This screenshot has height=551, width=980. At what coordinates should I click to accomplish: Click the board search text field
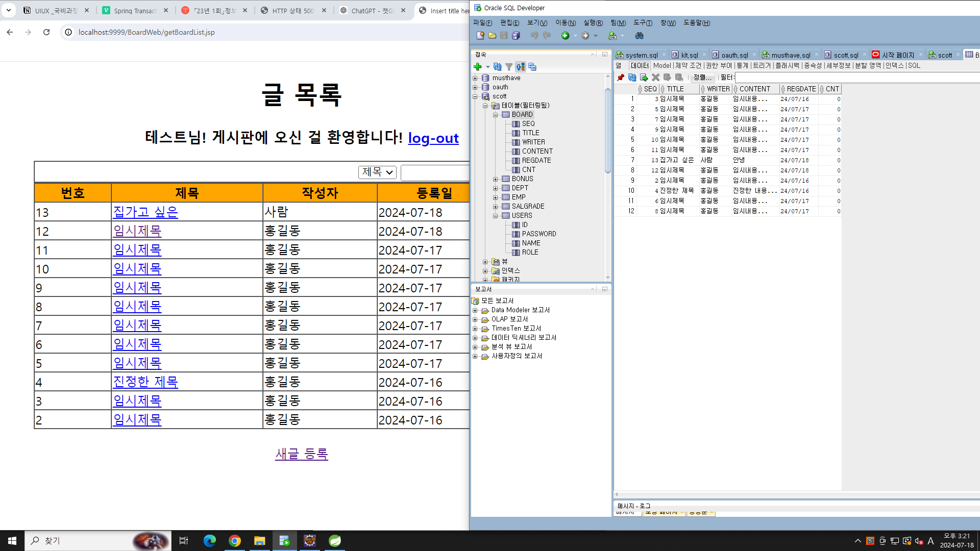(x=435, y=172)
